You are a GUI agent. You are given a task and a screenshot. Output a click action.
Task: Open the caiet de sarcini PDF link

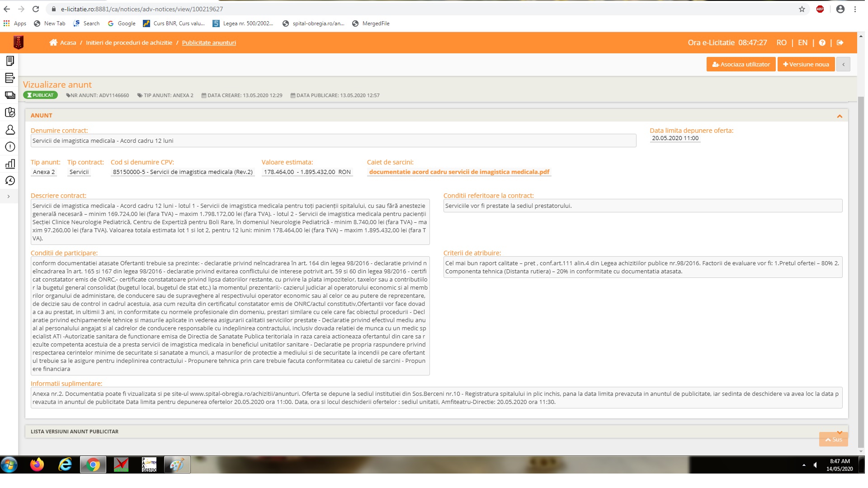(459, 172)
